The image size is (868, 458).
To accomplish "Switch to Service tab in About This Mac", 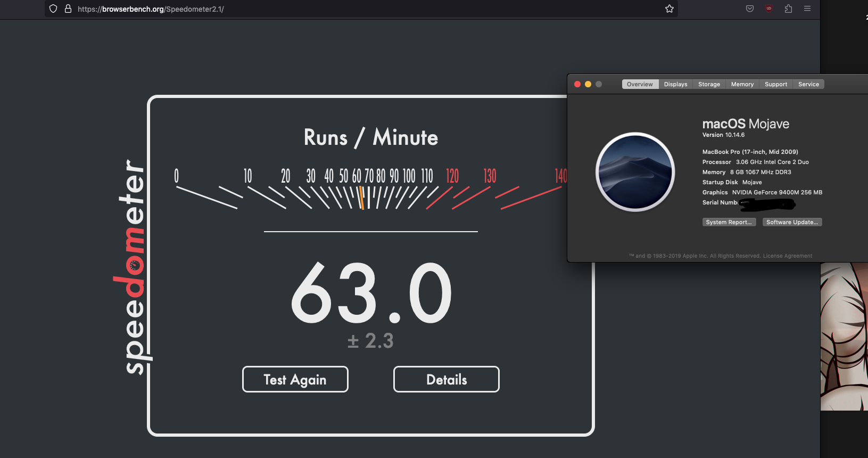I will click(x=808, y=84).
